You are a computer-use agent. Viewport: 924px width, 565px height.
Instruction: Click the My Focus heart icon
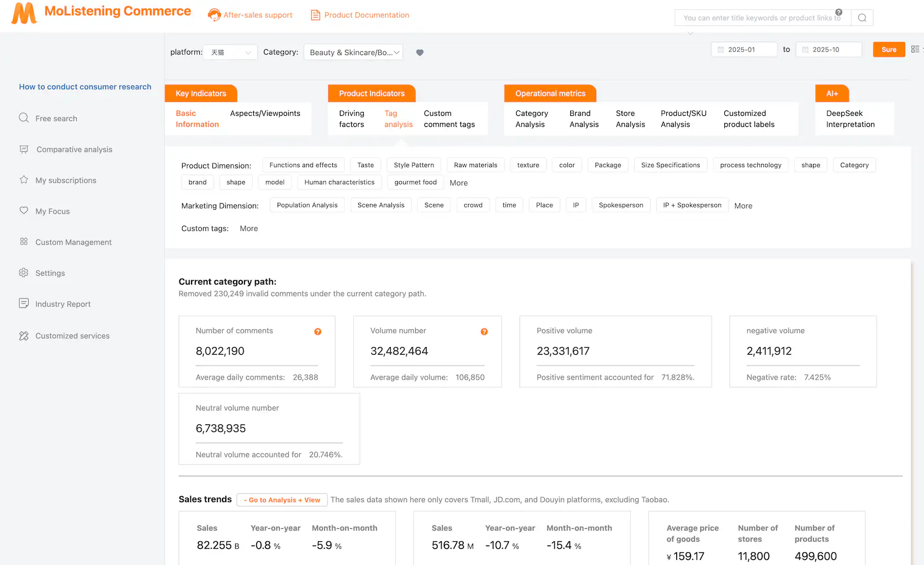tap(24, 211)
